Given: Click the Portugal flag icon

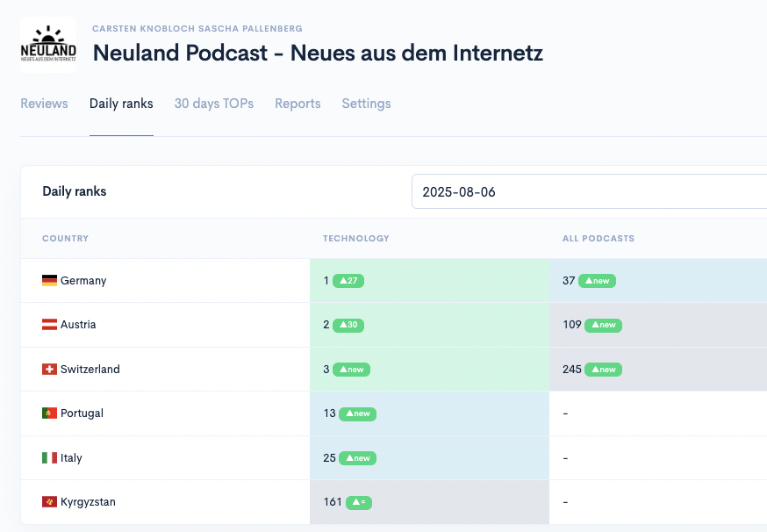Looking at the screenshot, I should point(49,413).
